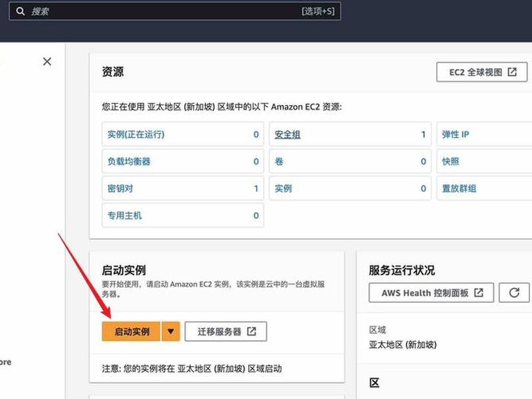Click the 启动实例 section heading
The width and height of the screenshot is (532, 399).
(x=124, y=271)
